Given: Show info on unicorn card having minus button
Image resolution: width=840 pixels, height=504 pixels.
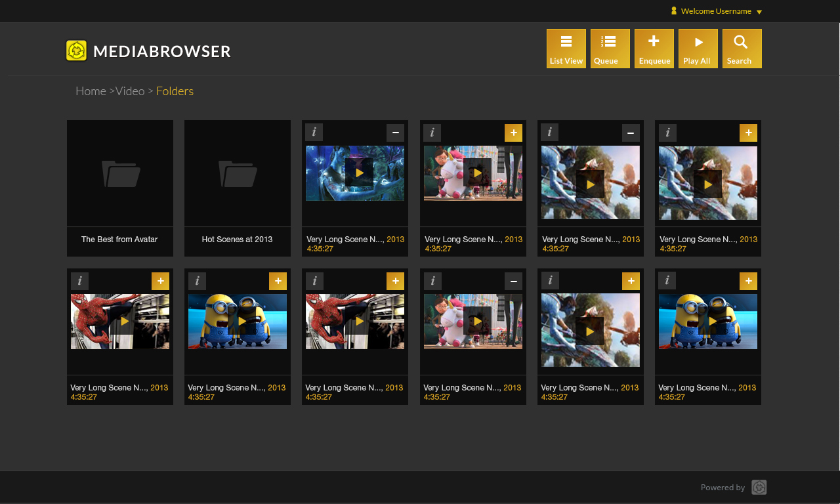Looking at the screenshot, I should (x=432, y=281).
